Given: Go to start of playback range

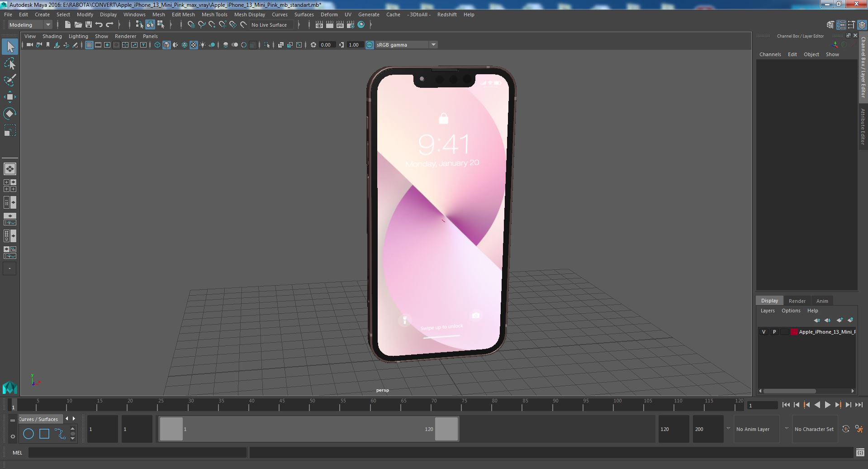Looking at the screenshot, I should [x=786, y=405].
